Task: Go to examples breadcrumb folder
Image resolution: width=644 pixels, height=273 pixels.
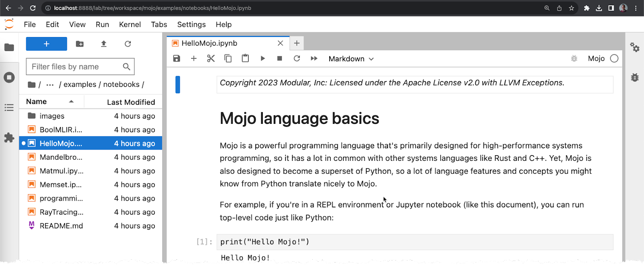Action: click(x=80, y=84)
